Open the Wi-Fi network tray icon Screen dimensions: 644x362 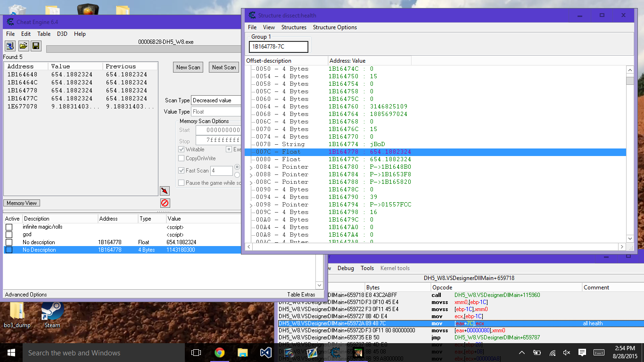[552, 353]
